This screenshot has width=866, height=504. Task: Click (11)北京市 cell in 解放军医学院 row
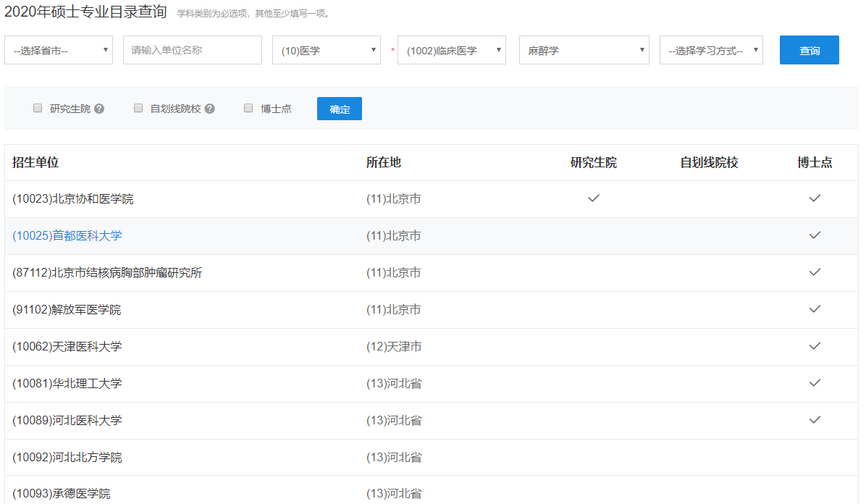[x=393, y=310]
